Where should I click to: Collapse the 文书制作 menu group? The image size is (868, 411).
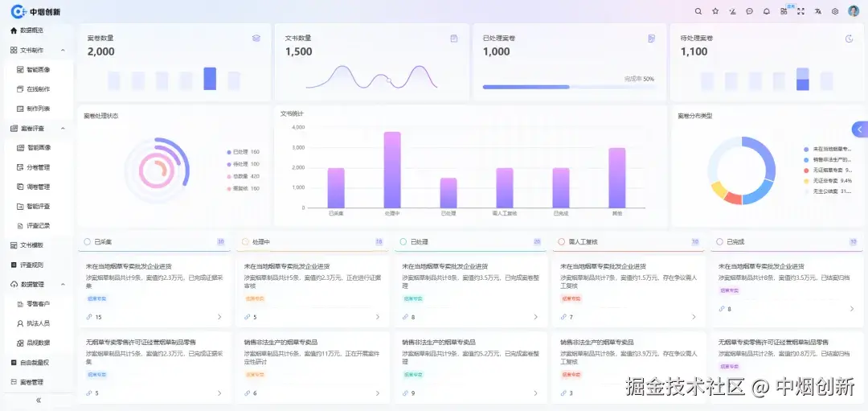coord(63,50)
